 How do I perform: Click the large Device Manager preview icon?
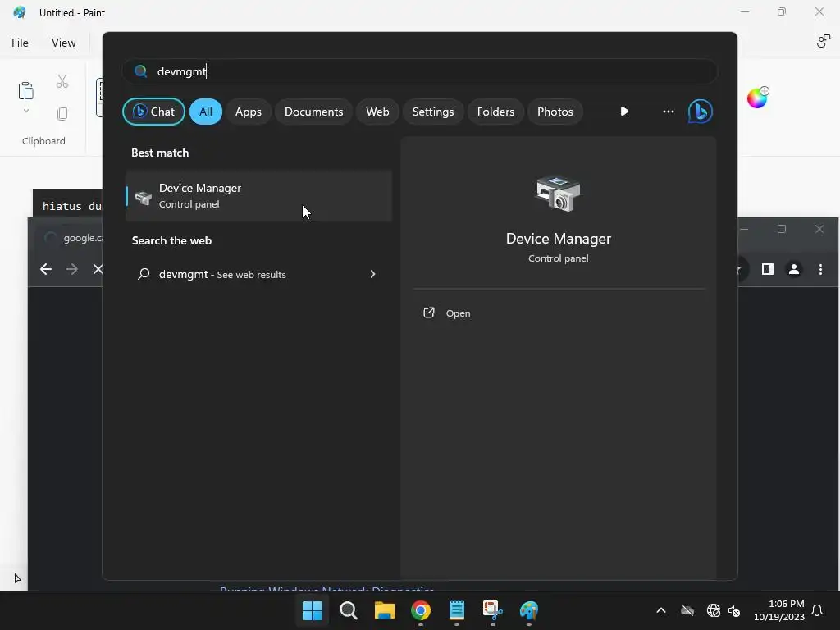point(558,194)
